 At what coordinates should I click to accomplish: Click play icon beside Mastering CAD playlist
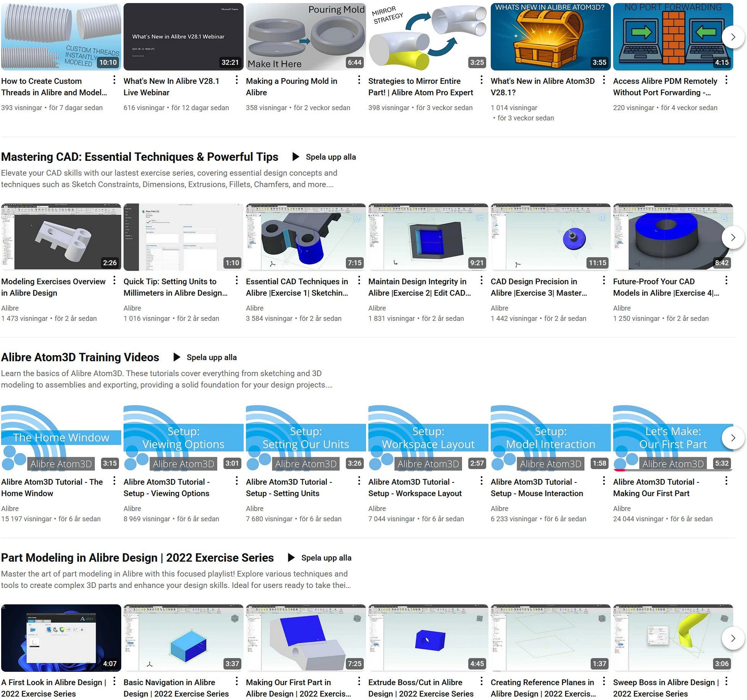pos(296,157)
